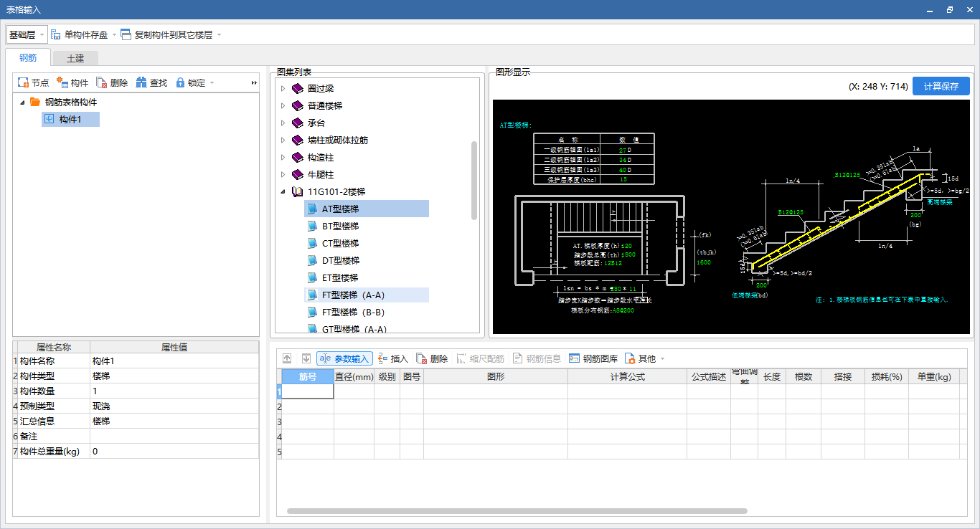Screen dimensions: 980x529
Task: Open the 基础层 floor dropdown
Action: click(27, 34)
